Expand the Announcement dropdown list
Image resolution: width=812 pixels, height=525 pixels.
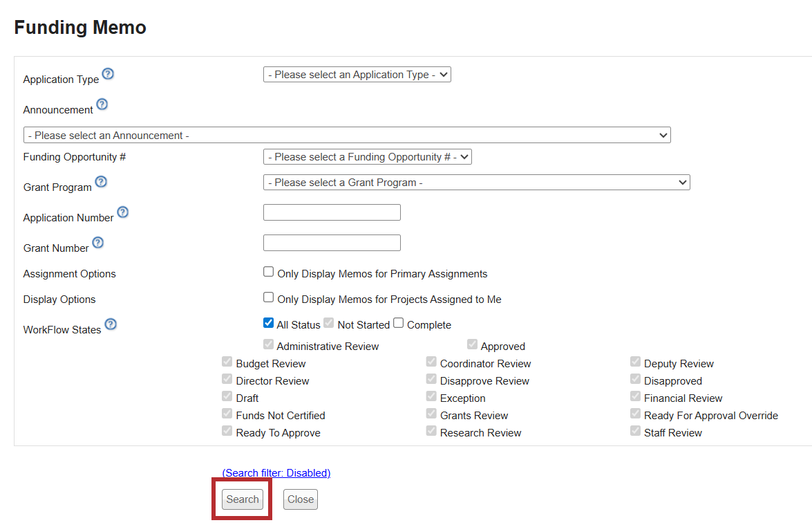coord(346,136)
